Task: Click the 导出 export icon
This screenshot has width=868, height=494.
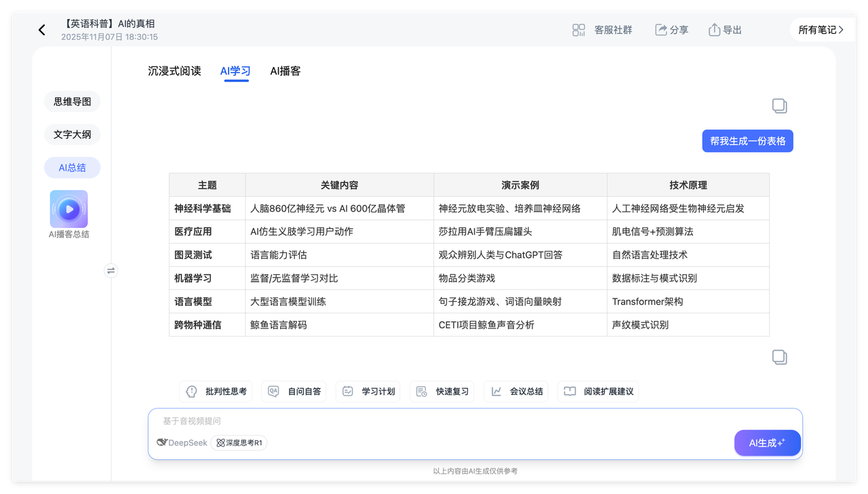Action: coord(714,30)
